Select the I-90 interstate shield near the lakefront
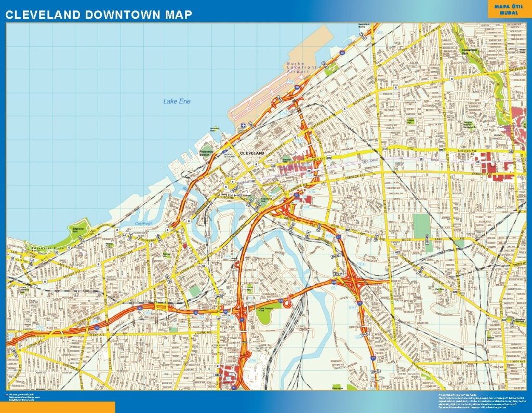The width and height of the screenshot is (532, 413). 342,52
